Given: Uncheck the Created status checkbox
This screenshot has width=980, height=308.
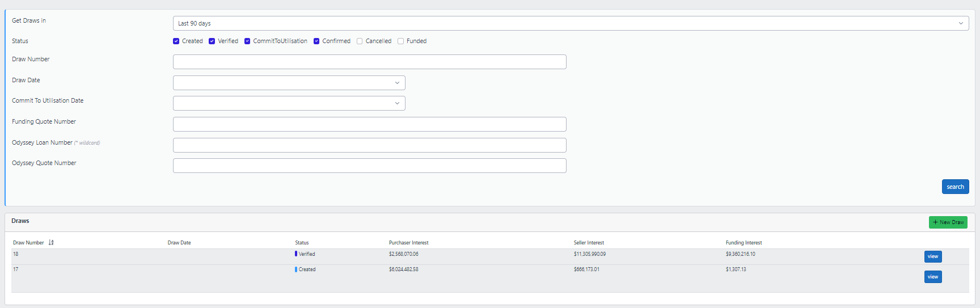Looking at the screenshot, I should click(176, 41).
